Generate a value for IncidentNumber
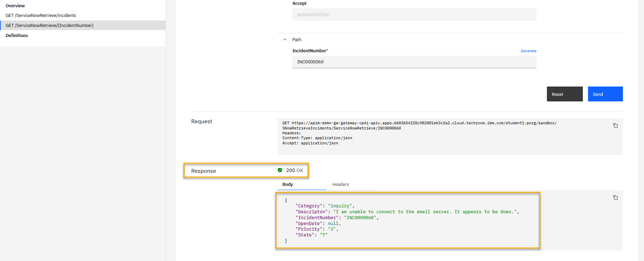The image size is (644, 261). click(528, 51)
